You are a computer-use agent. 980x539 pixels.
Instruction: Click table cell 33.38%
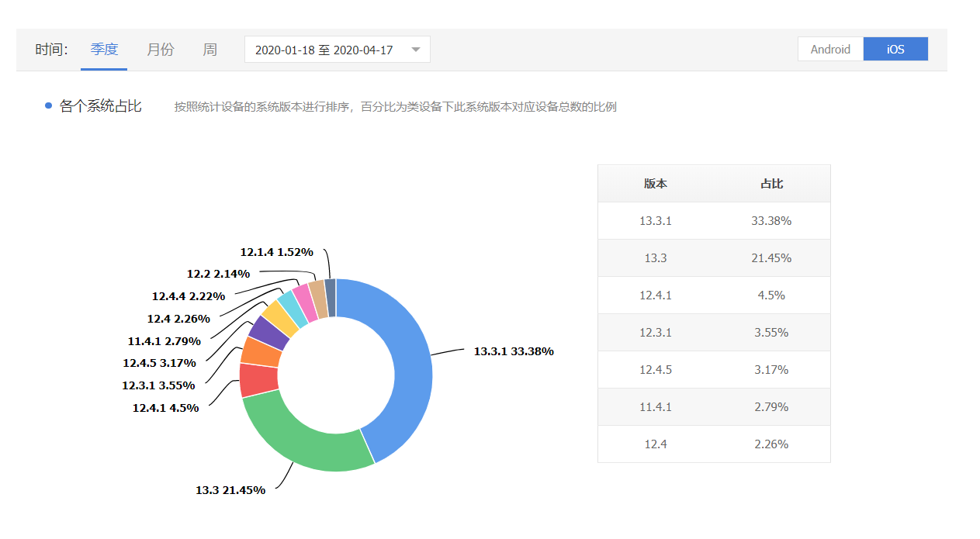(771, 221)
